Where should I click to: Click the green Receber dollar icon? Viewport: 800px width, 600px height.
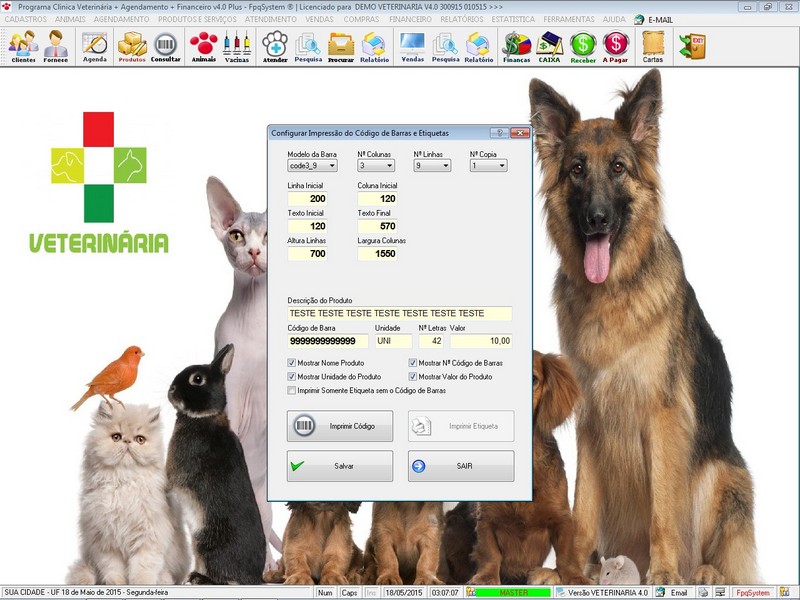pyautogui.click(x=583, y=46)
